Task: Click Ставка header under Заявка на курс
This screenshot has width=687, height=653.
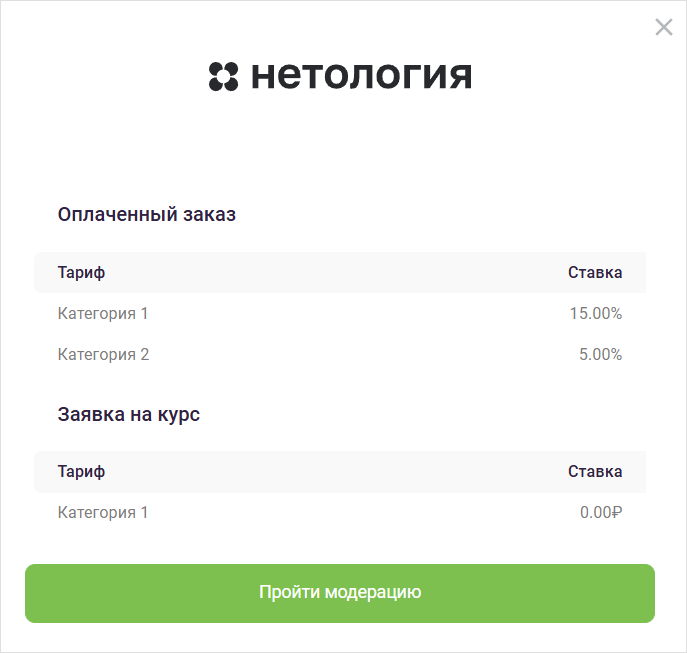Action: [595, 472]
